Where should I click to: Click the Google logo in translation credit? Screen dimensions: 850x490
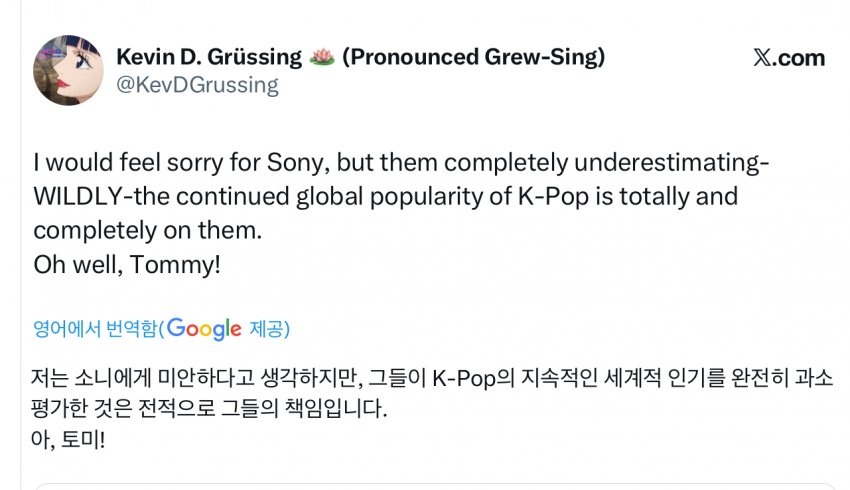[204, 328]
